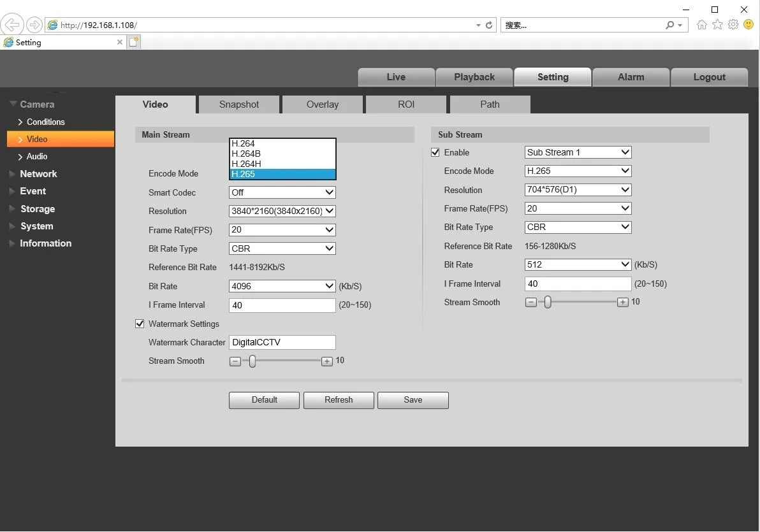
Task: Open the Sub Stream 1 selector dropdown
Action: point(578,152)
